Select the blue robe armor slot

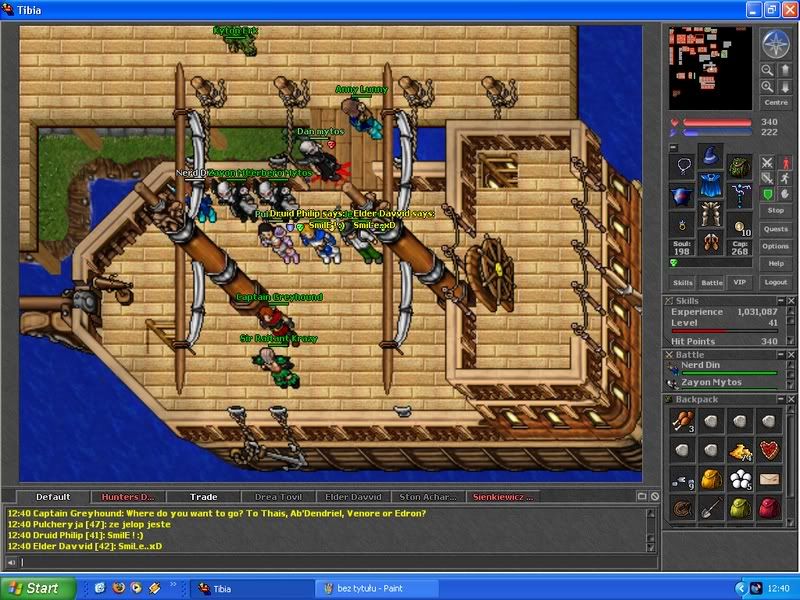tap(710, 185)
